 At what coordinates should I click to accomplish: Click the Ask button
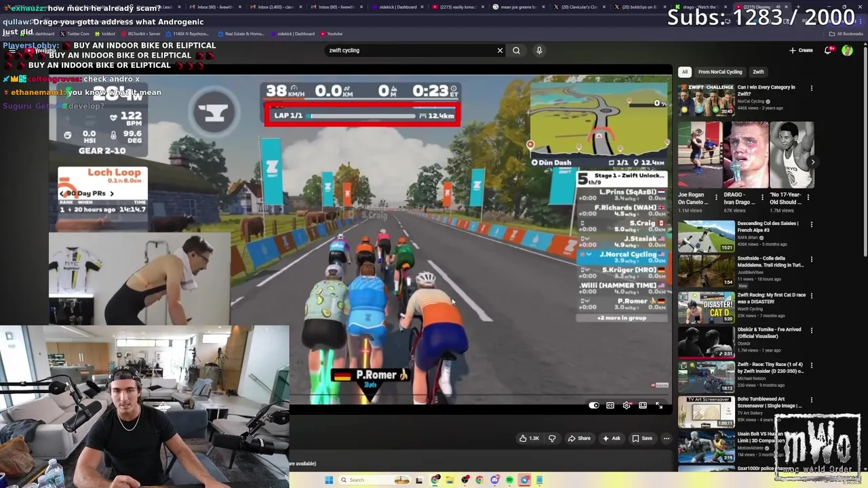[x=611, y=439]
